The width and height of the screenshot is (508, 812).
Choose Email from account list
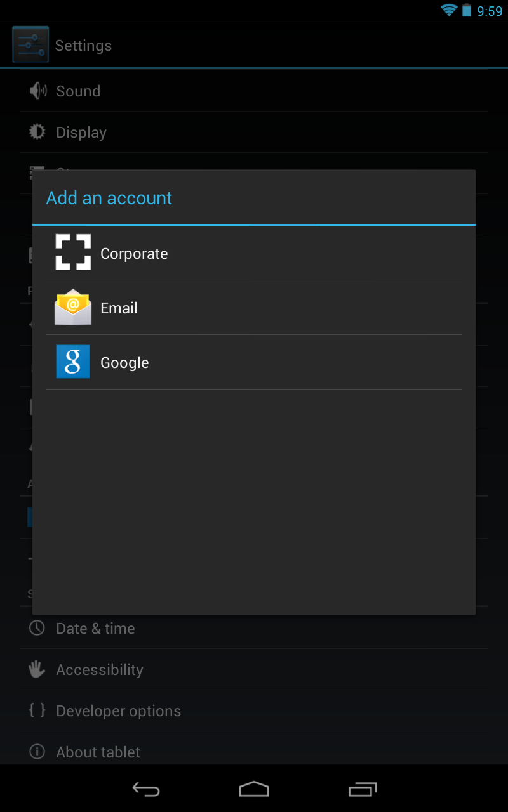(254, 308)
